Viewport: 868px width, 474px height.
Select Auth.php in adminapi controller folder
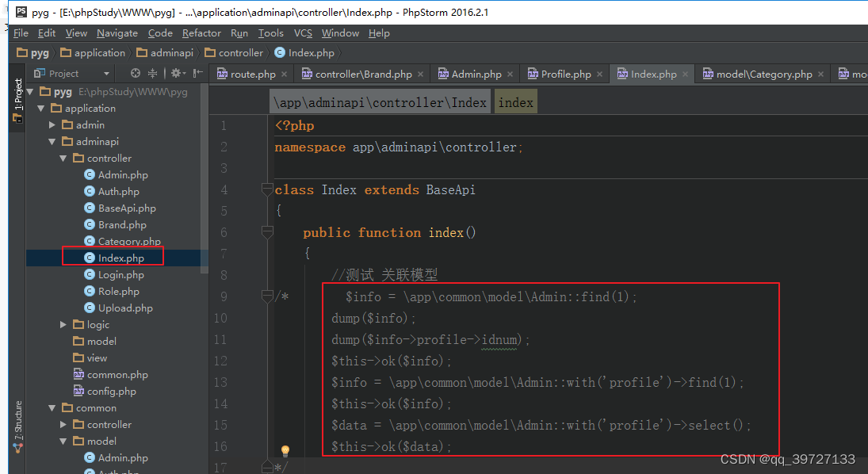(112, 191)
